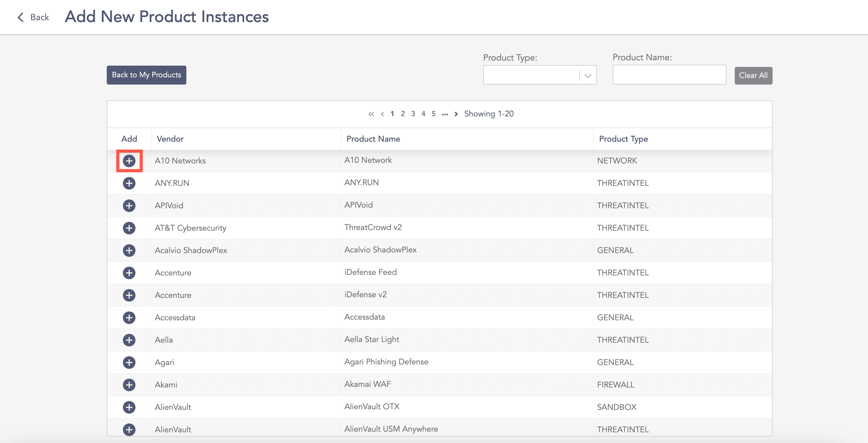Go to next page using right arrow

click(x=455, y=114)
